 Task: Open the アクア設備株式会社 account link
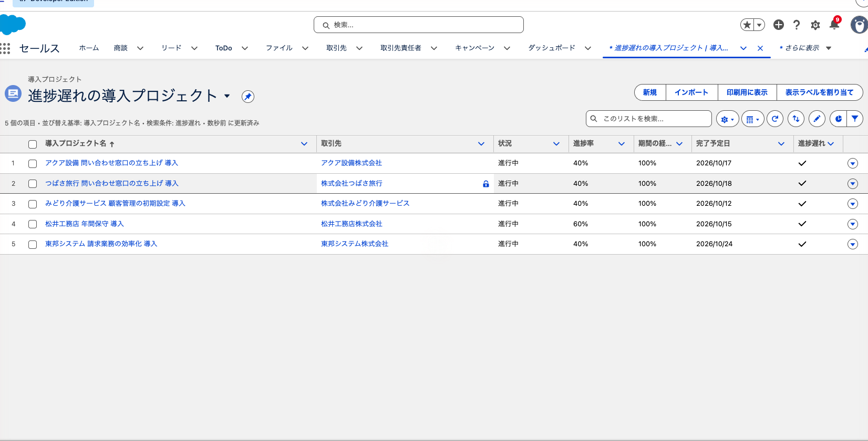point(352,163)
